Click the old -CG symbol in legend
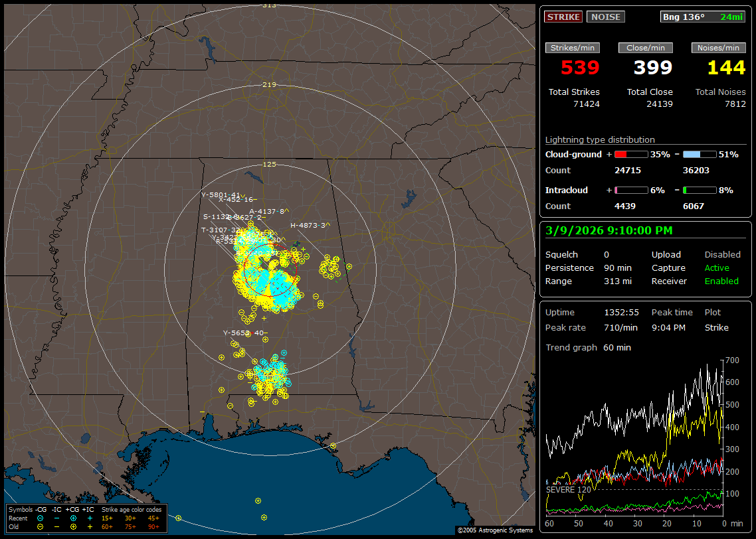 pos(40,526)
